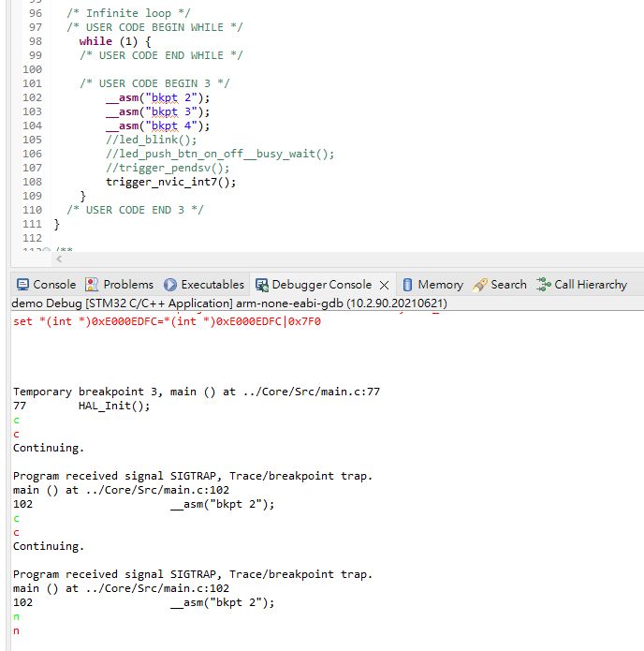
Task: Select the Debugger Console tab
Action: point(314,285)
